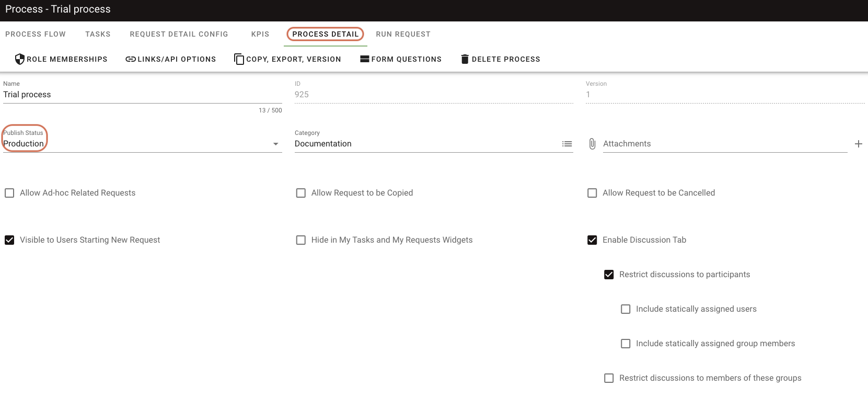This screenshot has width=868, height=398.
Task: Check Include statically assigned group members
Action: (x=626, y=344)
